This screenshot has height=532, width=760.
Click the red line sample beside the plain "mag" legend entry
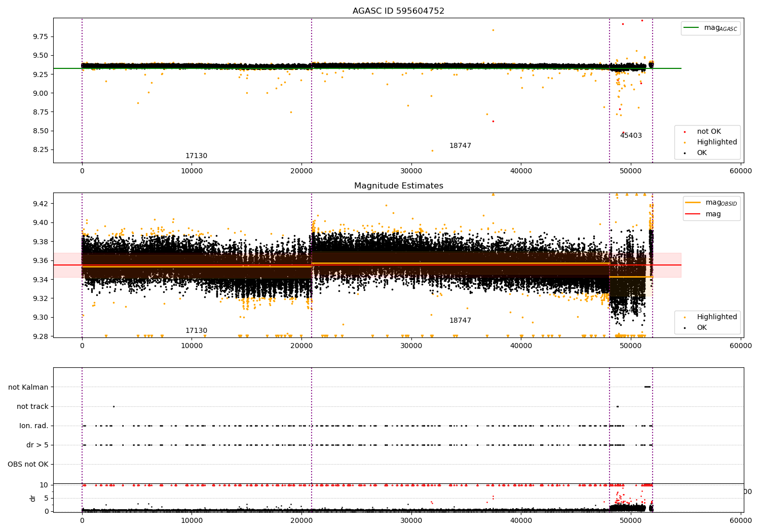coord(693,214)
